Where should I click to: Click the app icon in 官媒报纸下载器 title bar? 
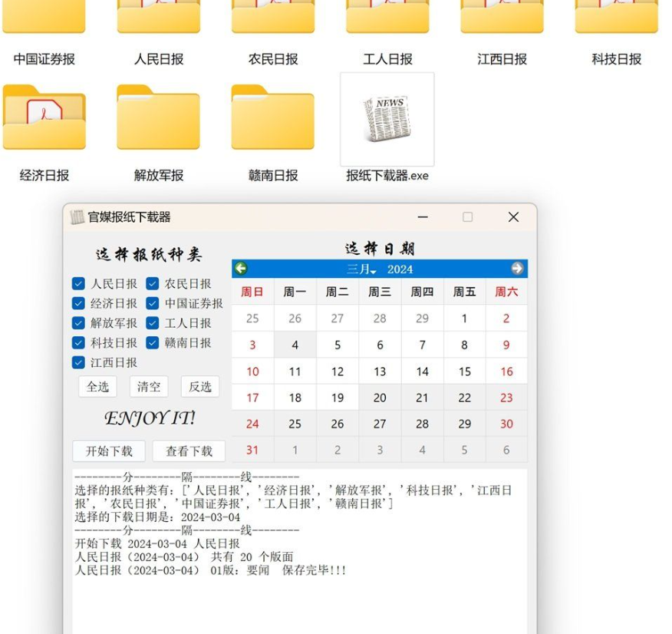77,217
